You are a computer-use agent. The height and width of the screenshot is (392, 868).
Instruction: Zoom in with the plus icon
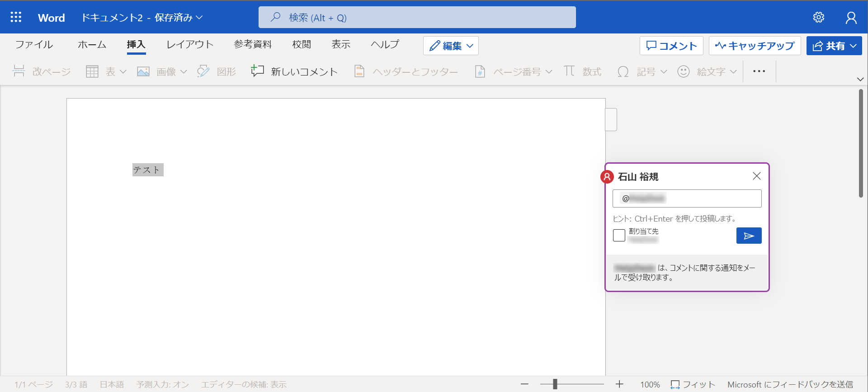(x=619, y=384)
